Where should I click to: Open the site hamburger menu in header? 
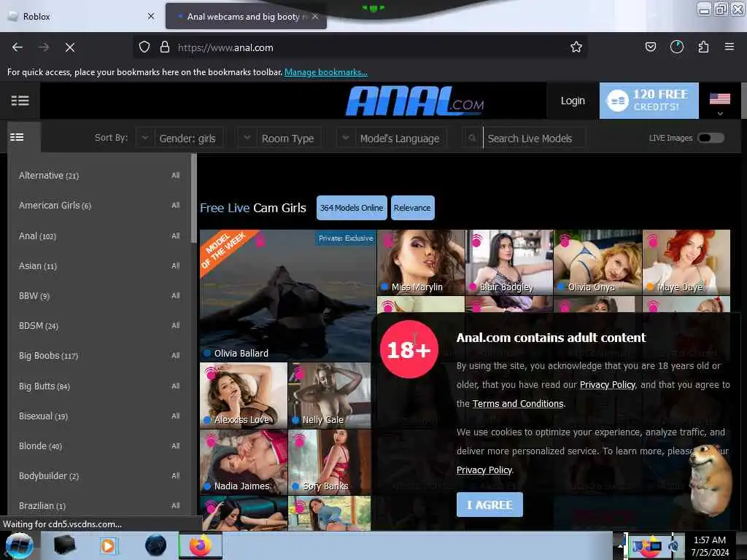[20, 101]
